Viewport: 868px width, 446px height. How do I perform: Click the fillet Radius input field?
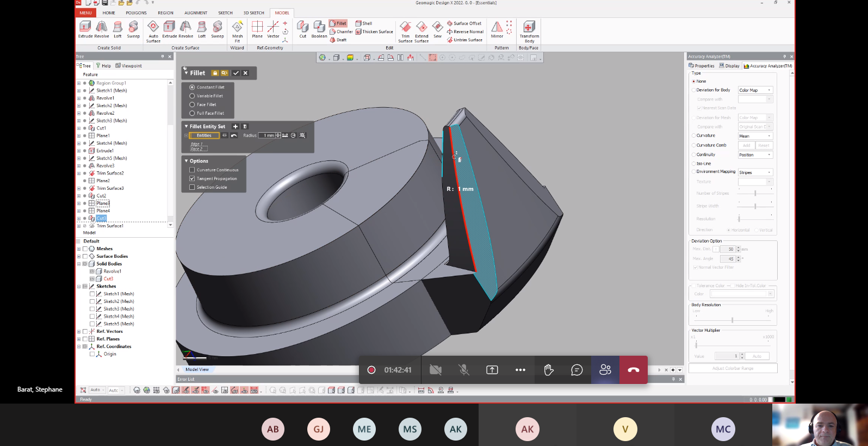[x=267, y=135]
